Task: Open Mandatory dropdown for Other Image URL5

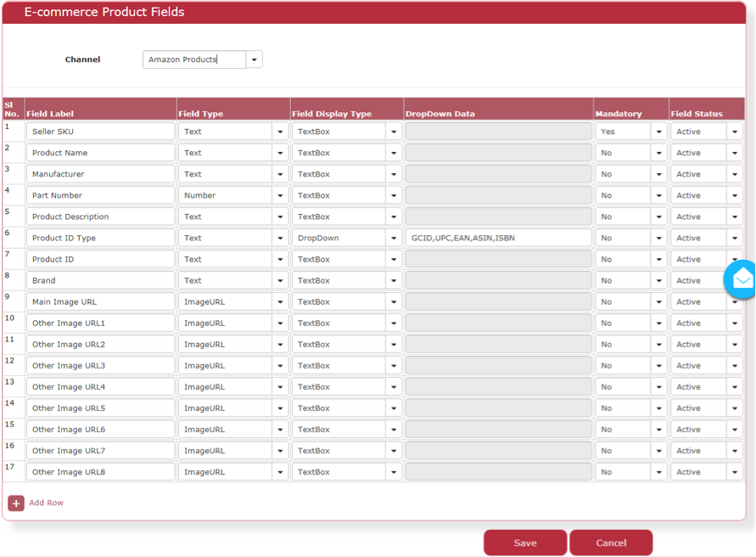Action: click(658, 408)
